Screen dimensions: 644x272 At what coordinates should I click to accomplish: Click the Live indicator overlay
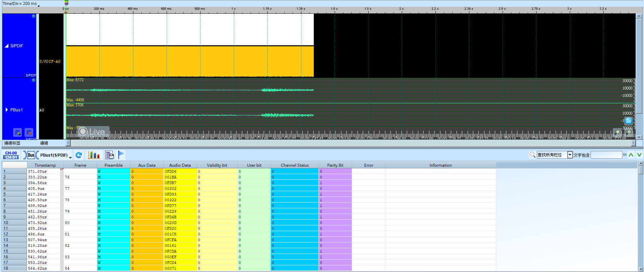[x=93, y=131]
